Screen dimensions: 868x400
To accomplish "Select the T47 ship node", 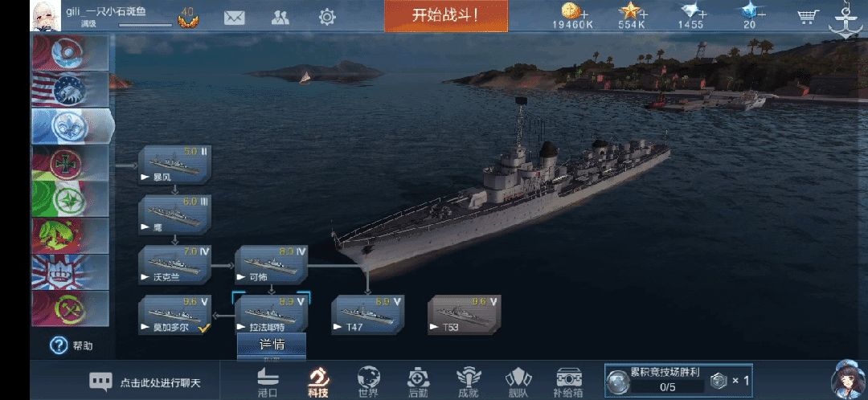I will [367, 315].
